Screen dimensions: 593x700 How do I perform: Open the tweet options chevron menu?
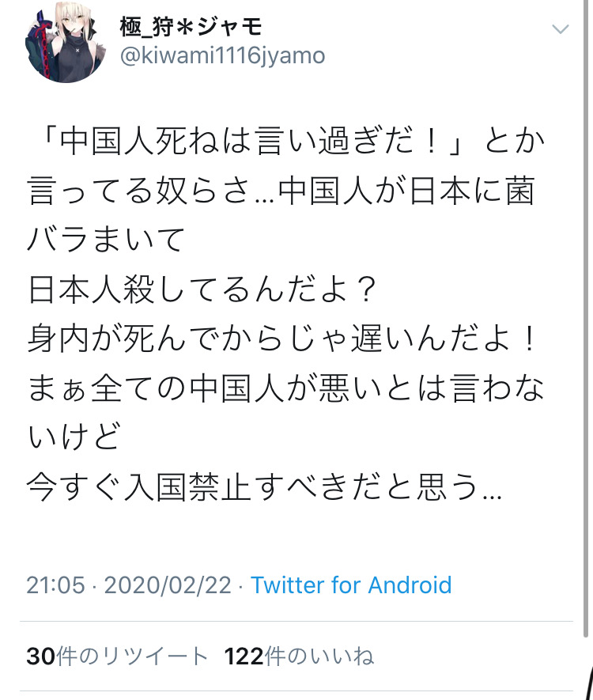coord(561,29)
